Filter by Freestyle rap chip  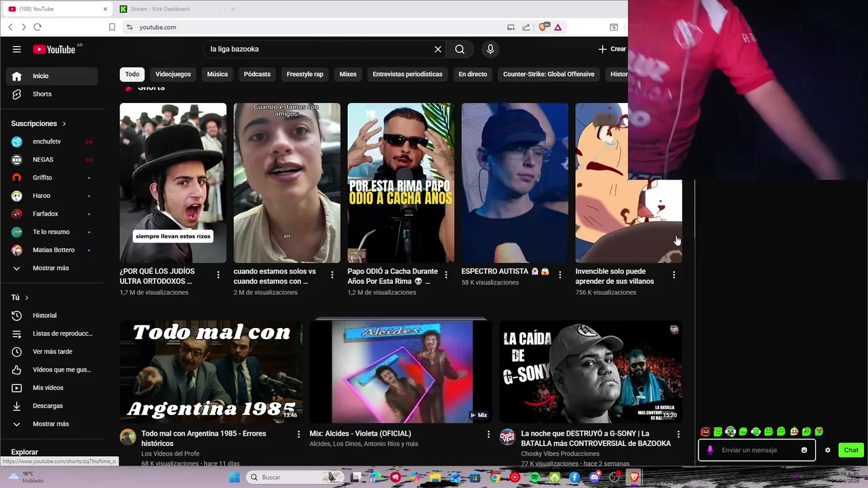pyautogui.click(x=304, y=74)
